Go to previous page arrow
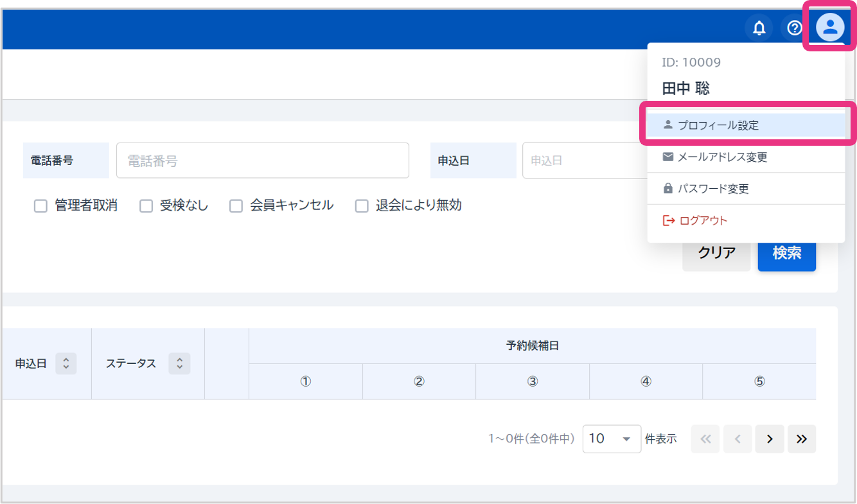 [x=738, y=439]
